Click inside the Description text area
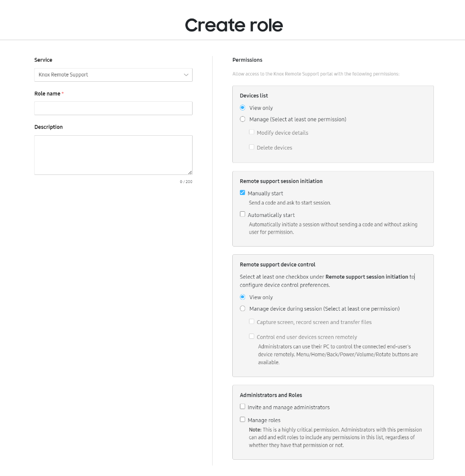The height and width of the screenshot is (476, 465). 113,154
